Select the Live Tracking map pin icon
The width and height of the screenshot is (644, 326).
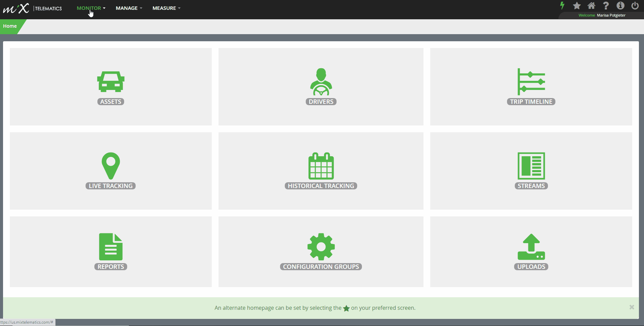pos(111,166)
